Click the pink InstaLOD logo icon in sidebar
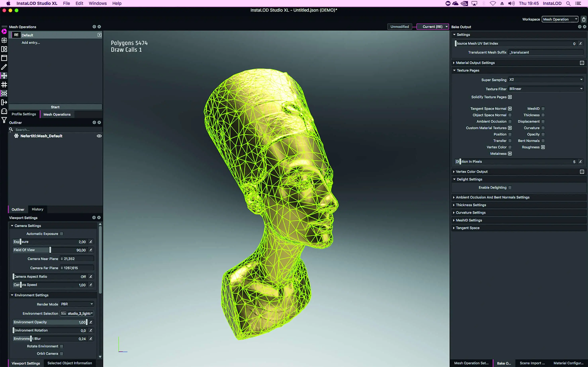Screen dimensions: 588x367 (x=4, y=31)
